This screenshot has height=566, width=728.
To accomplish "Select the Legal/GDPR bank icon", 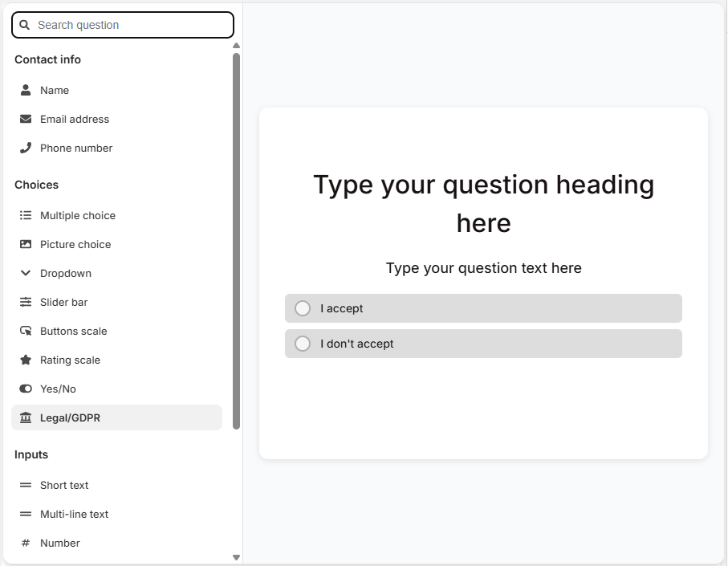I will tap(26, 417).
